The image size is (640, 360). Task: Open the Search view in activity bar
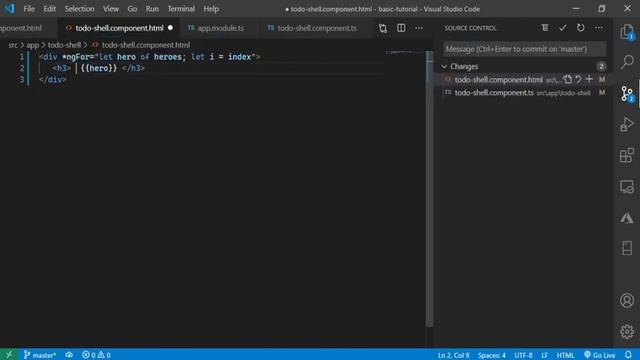pos(627,62)
